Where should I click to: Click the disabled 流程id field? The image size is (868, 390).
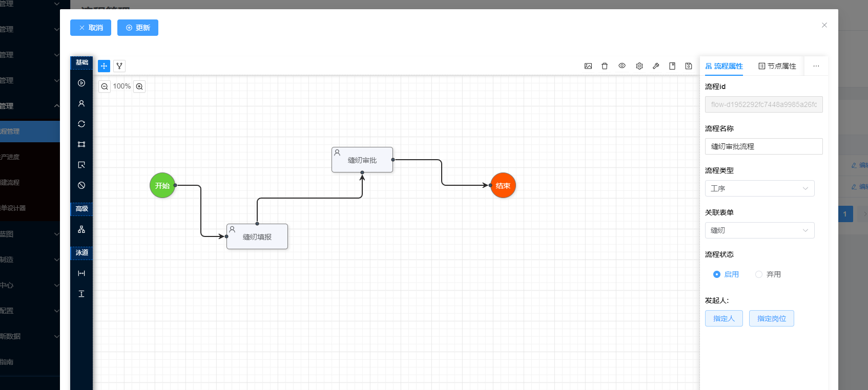coord(764,104)
